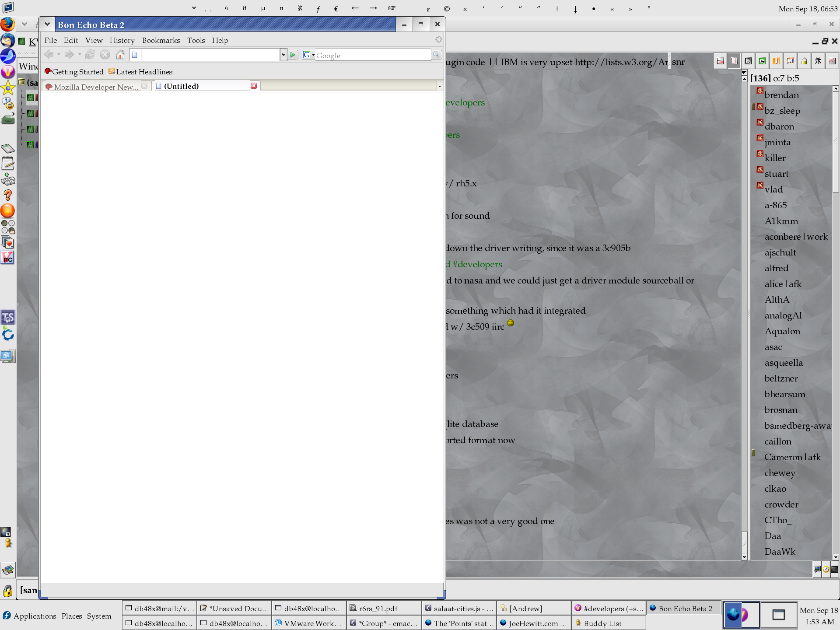Click the user list options dropdown arrow
Screen dimensions: 840x630
pyautogui.click(x=744, y=73)
